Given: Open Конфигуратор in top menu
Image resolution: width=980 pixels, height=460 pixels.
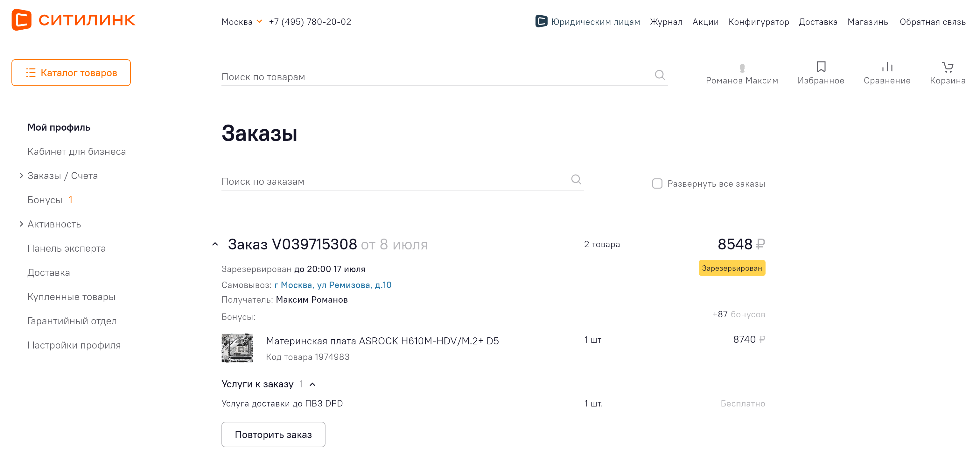Looking at the screenshot, I should (758, 22).
